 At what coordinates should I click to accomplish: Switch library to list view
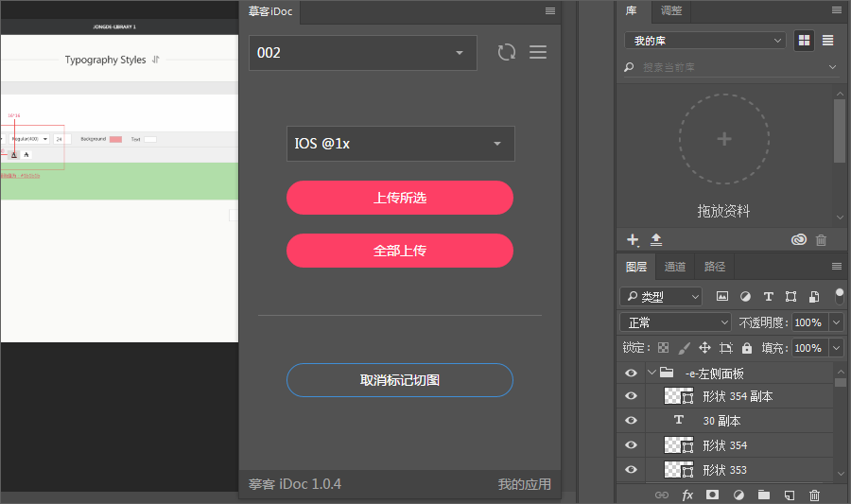827,40
